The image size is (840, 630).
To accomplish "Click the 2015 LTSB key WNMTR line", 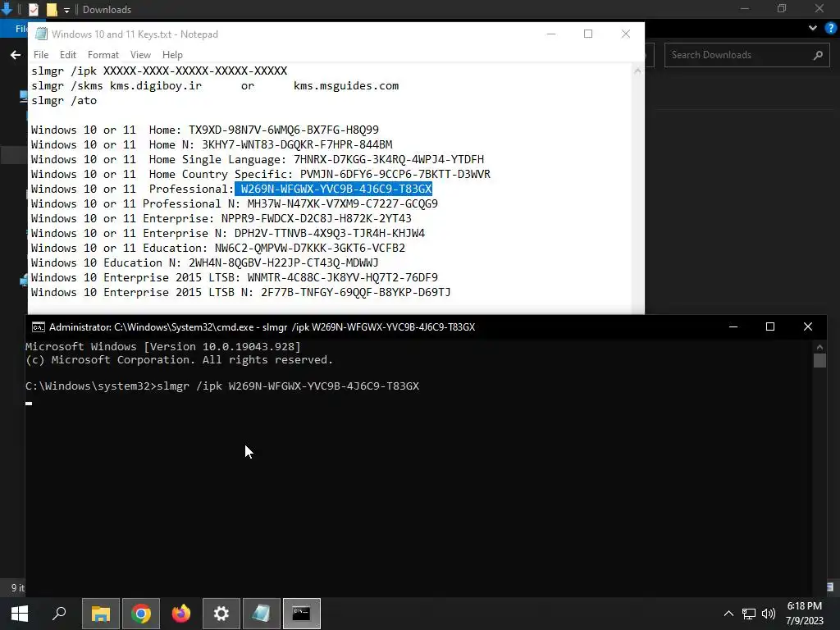I will [234, 277].
